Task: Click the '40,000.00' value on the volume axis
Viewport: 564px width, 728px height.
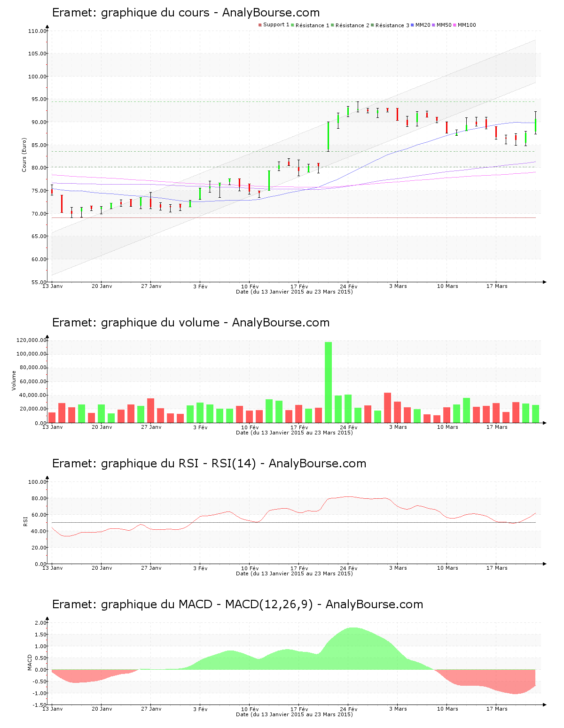Action: pyautogui.click(x=33, y=395)
